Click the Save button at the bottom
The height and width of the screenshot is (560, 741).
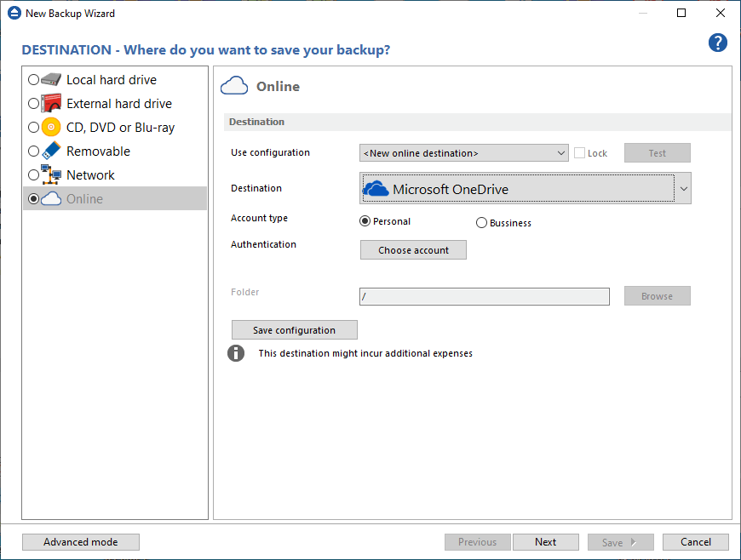(621, 542)
